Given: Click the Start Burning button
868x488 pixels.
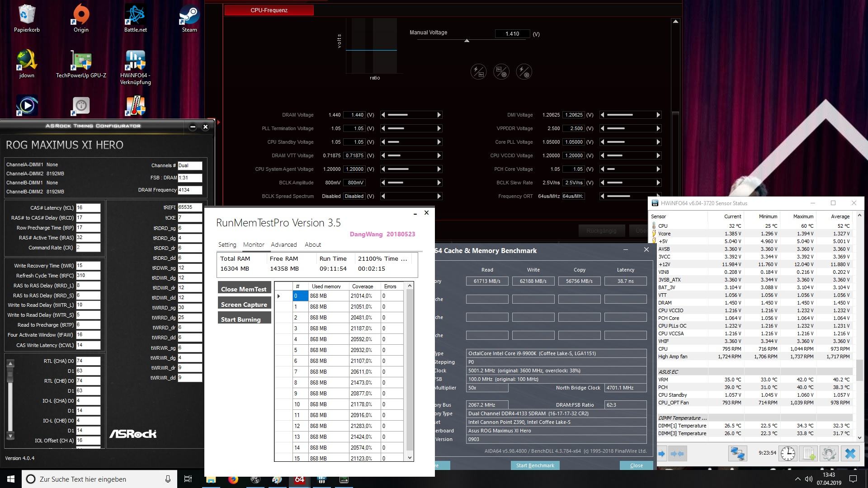Looking at the screenshot, I should pyautogui.click(x=244, y=318).
